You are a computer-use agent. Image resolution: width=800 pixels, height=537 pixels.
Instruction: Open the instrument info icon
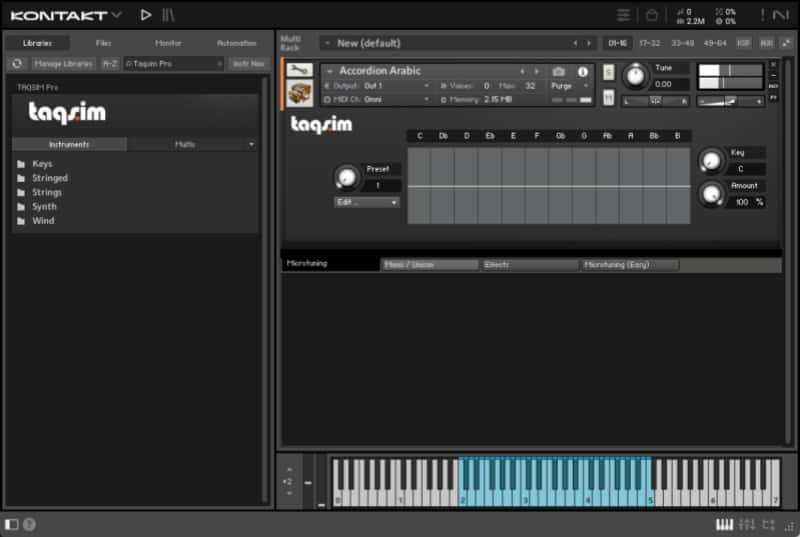[x=583, y=72]
